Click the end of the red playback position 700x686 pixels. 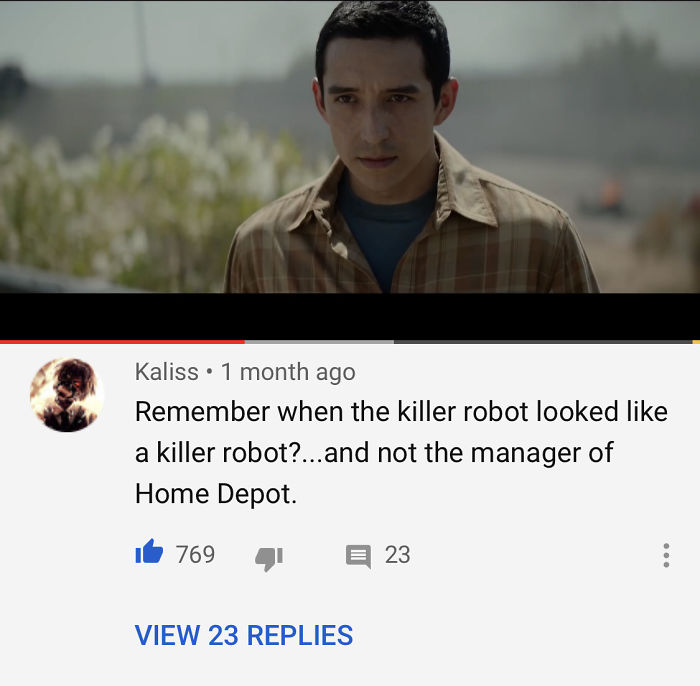244,342
